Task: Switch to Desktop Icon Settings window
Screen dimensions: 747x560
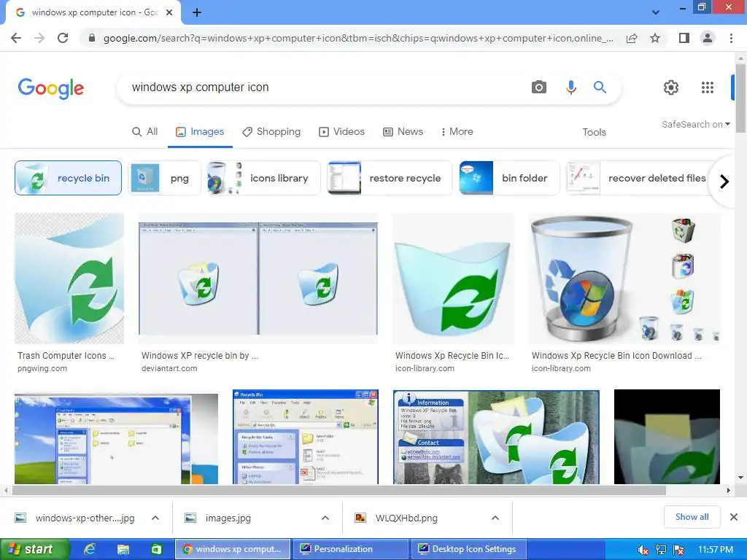Action: [469, 549]
